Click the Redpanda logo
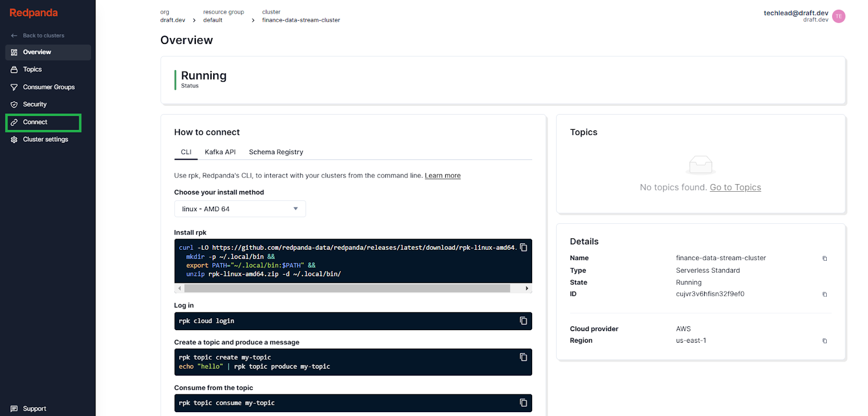 (34, 12)
